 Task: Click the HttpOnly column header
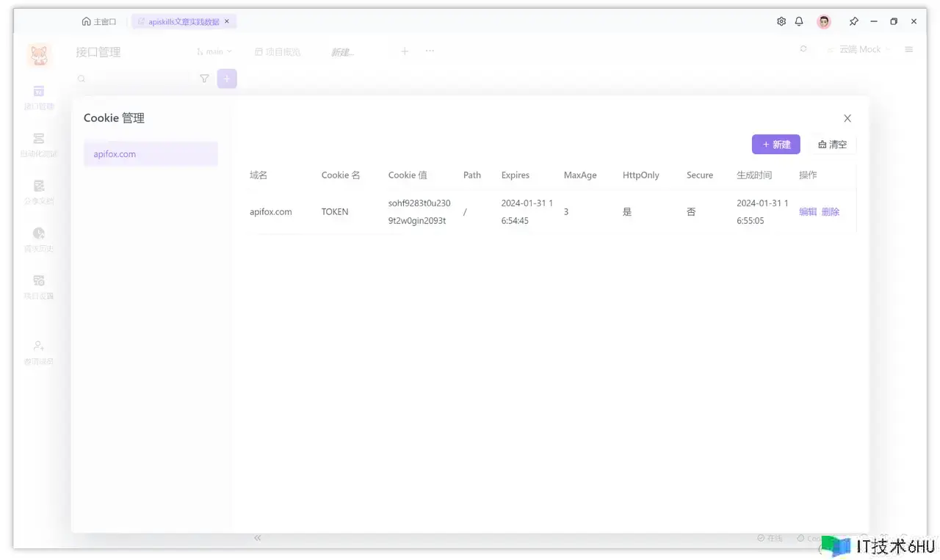click(x=641, y=175)
